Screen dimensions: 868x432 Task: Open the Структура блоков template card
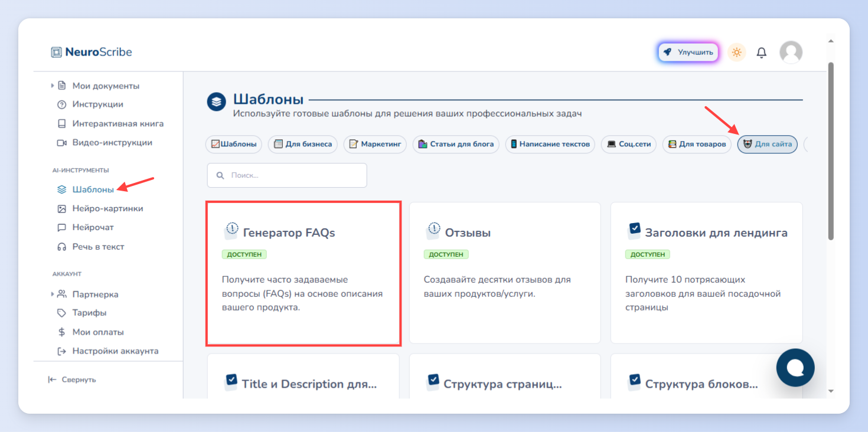click(x=706, y=376)
